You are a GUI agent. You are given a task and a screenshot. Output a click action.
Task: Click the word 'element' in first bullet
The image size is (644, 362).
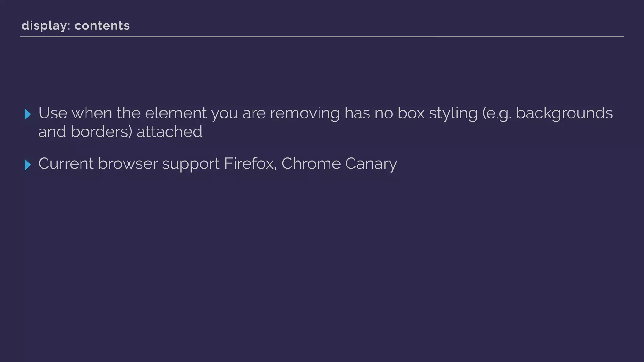tap(175, 113)
